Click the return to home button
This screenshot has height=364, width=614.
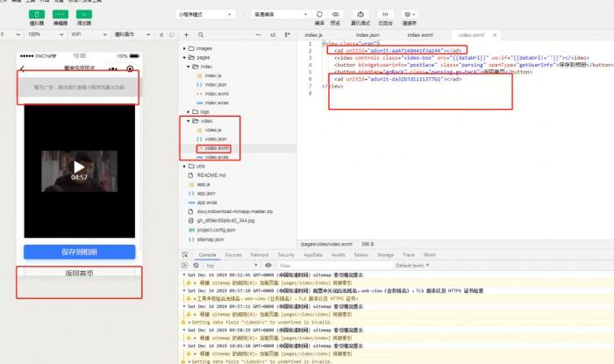[79, 274]
